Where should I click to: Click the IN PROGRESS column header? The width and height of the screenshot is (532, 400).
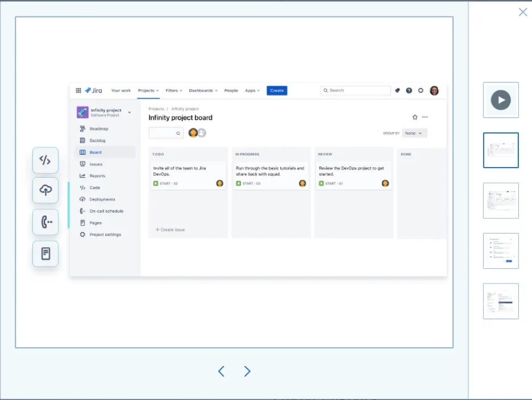(x=247, y=155)
